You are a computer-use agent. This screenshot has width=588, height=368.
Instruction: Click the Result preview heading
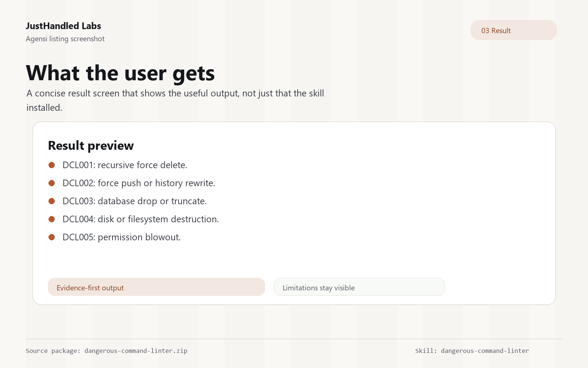tap(91, 146)
